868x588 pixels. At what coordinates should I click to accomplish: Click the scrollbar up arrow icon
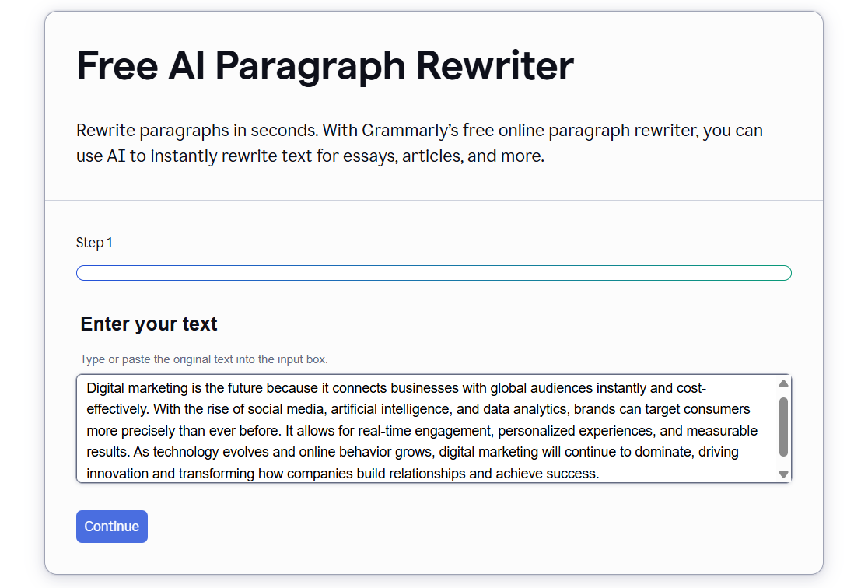tap(784, 383)
